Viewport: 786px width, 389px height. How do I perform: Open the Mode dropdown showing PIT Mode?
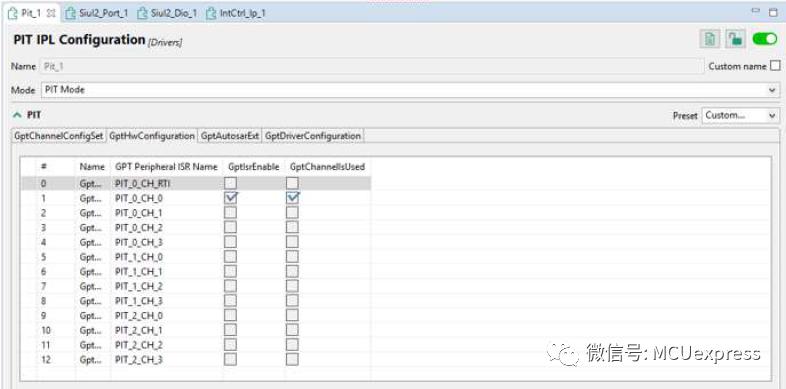click(409, 90)
